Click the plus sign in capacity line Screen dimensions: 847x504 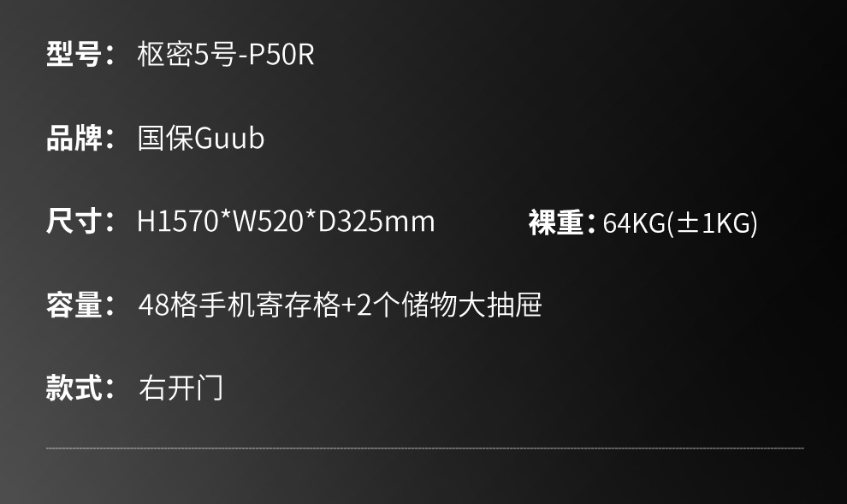(x=348, y=306)
